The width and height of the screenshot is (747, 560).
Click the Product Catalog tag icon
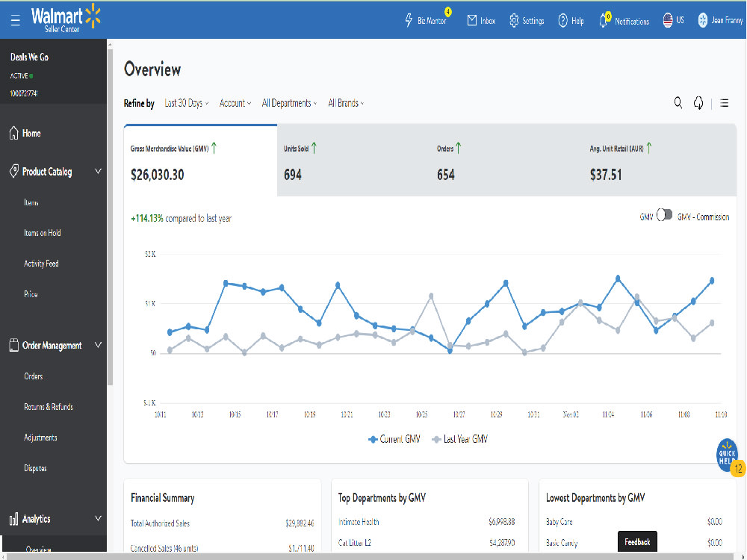pos(13,172)
